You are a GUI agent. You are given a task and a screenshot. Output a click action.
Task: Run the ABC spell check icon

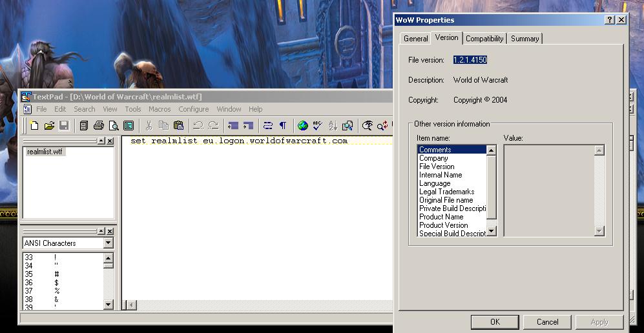(x=318, y=125)
